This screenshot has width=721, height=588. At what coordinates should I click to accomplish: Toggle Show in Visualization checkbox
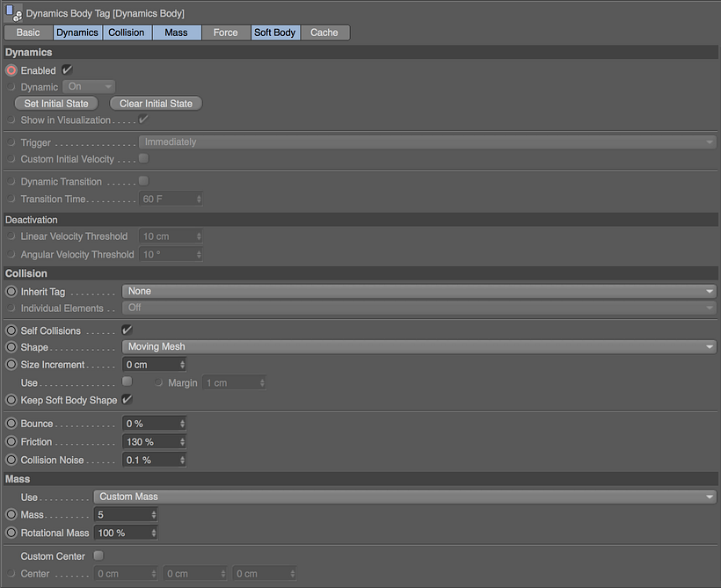(143, 119)
